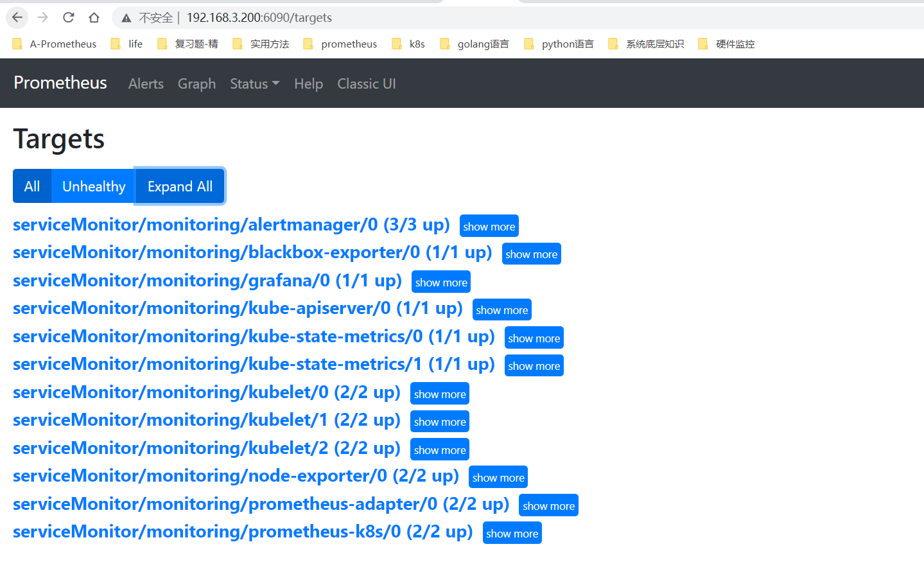924x585 pixels.
Task: Show more for kube-state-metrics/0
Action: tap(534, 338)
